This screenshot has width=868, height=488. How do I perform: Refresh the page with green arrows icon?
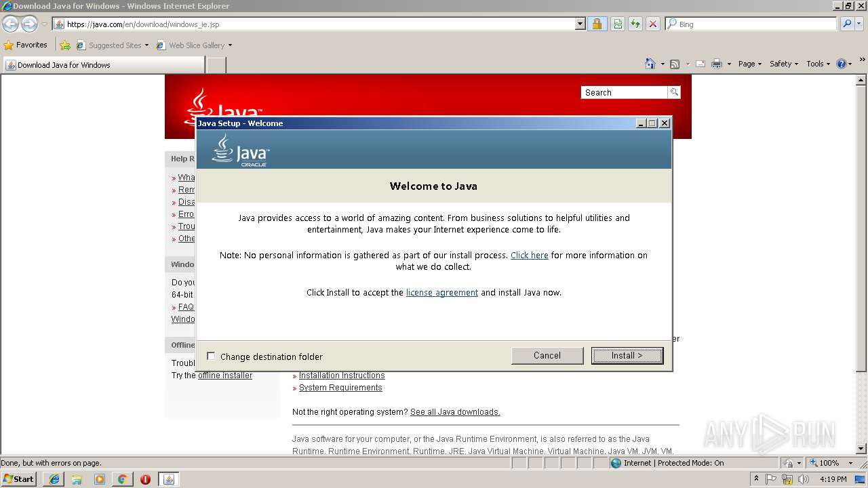tap(635, 24)
